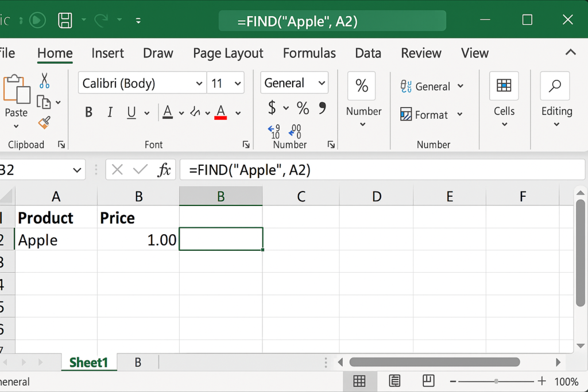Open the Formulas ribbon tab
The image size is (588, 392).
(309, 53)
